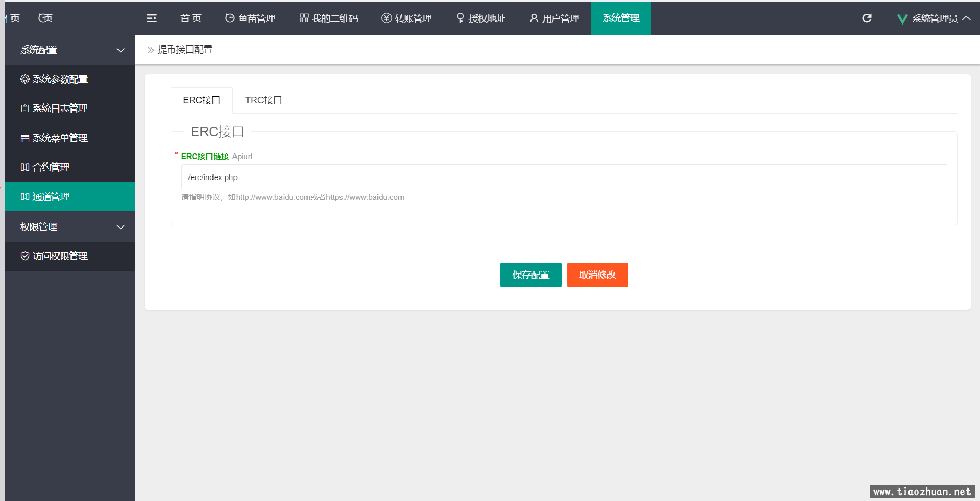Collapse the 权限管理 sidebar section
980x501 pixels.
(x=121, y=227)
